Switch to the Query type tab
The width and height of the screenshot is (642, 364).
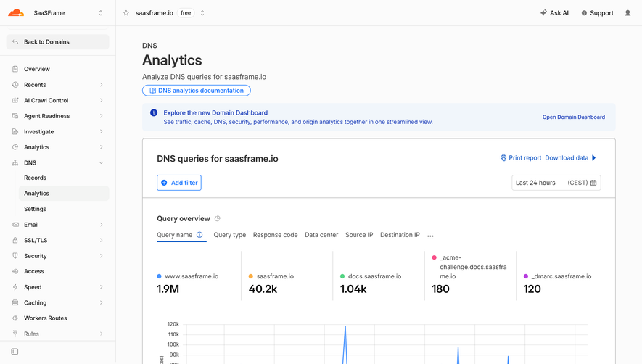click(x=230, y=235)
